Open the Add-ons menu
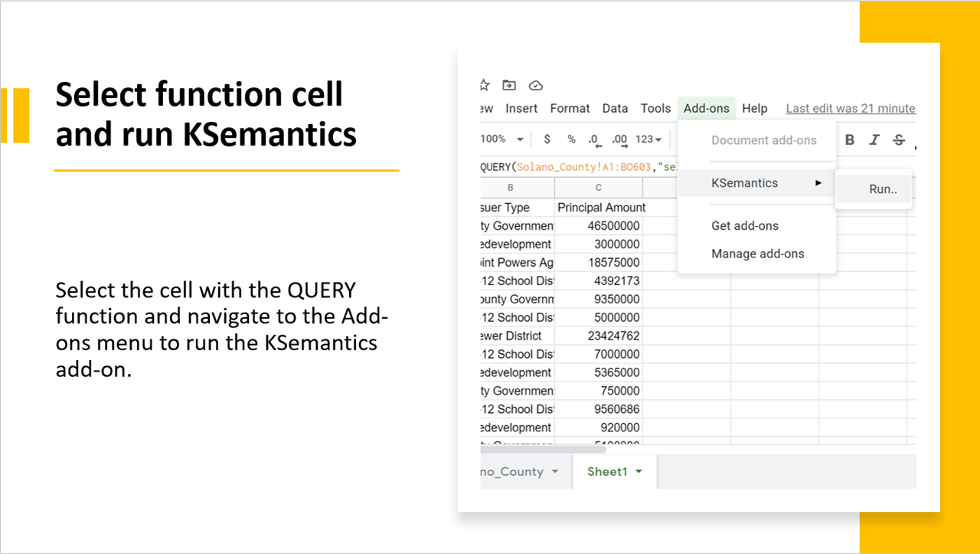 click(706, 108)
